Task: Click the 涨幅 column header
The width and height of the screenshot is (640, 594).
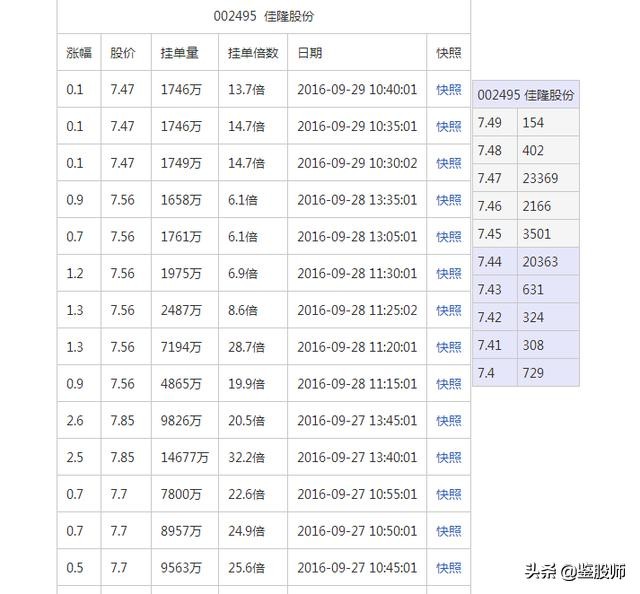Action: pyautogui.click(x=79, y=53)
